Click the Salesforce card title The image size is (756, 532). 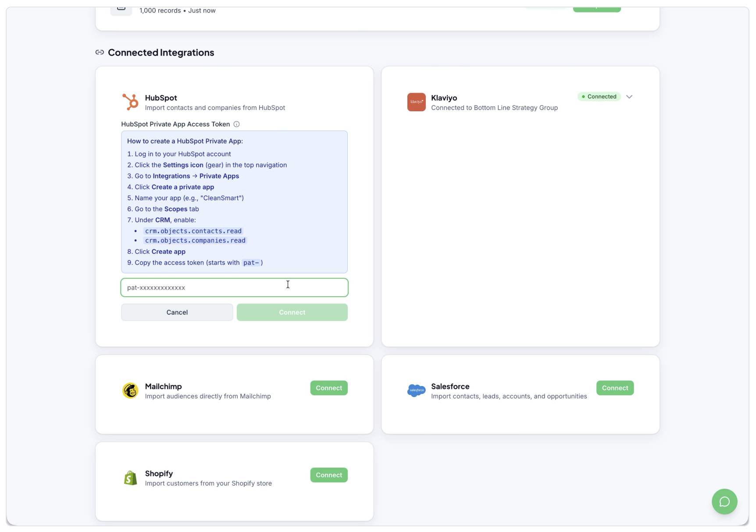click(450, 387)
